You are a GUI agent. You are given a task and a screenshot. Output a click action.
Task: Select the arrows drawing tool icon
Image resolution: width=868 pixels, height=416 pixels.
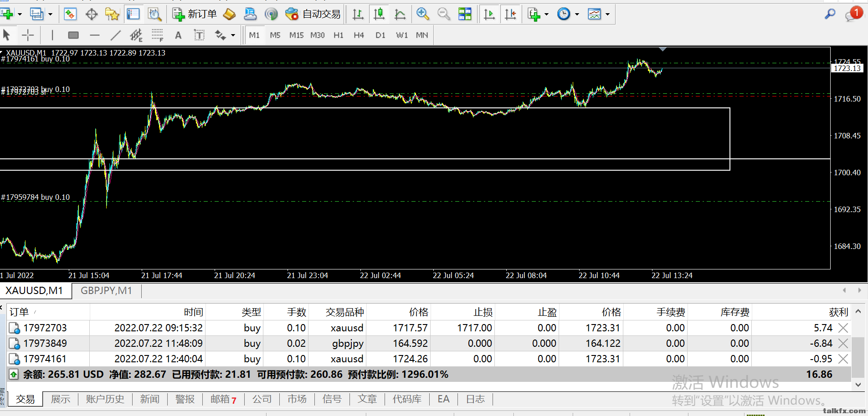coord(221,35)
